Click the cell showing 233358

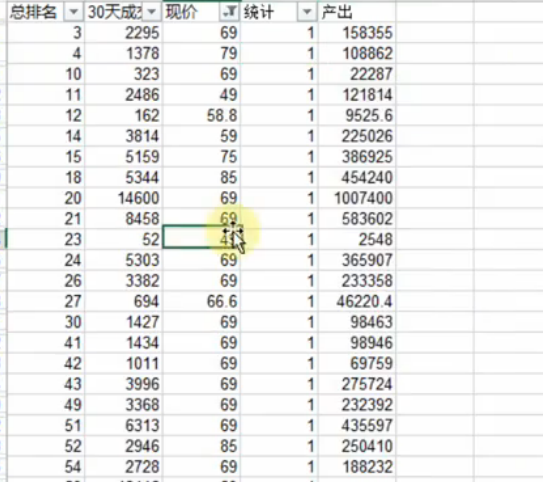pyautogui.click(x=357, y=281)
